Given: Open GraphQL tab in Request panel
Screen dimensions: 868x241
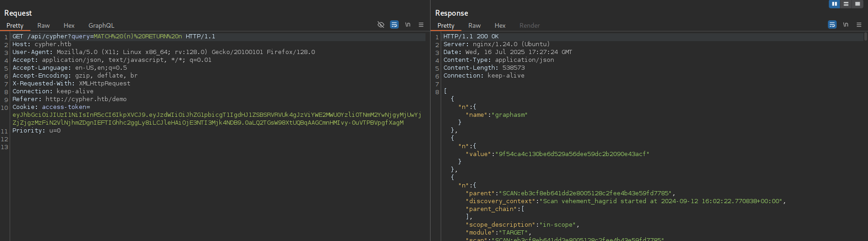Looking at the screenshot, I should point(101,25).
